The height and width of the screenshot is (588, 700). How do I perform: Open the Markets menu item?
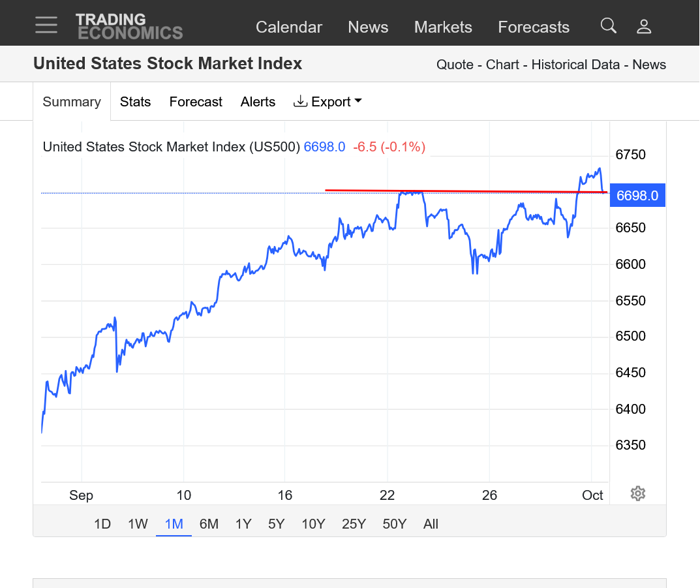(443, 27)
